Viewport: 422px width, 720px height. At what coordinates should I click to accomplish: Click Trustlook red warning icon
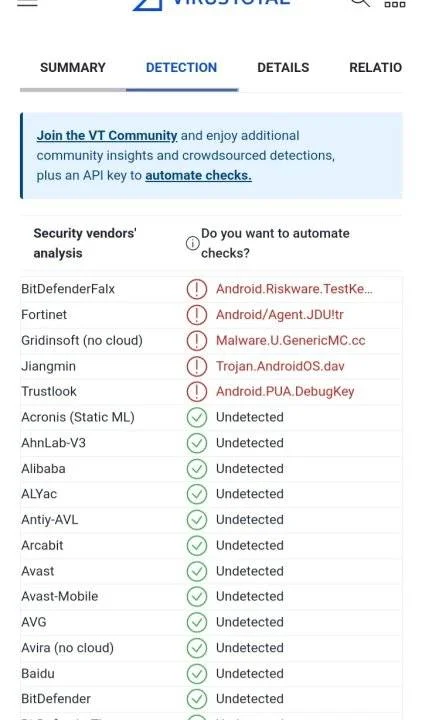click(197, 392)
